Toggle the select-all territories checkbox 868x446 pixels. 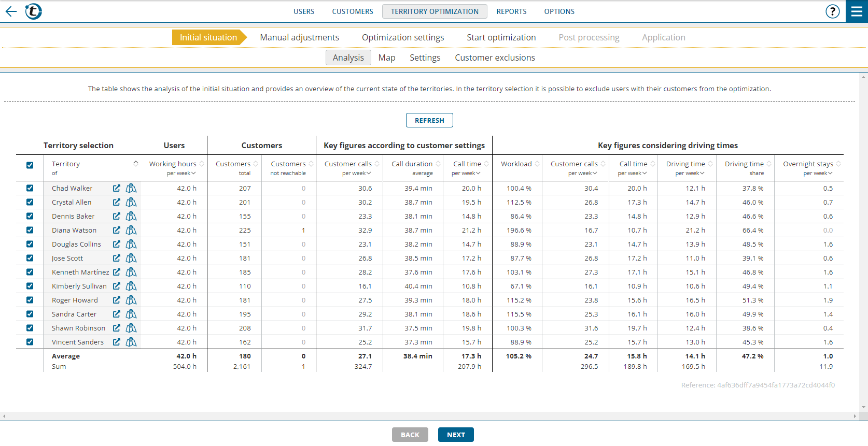[30, 165]
